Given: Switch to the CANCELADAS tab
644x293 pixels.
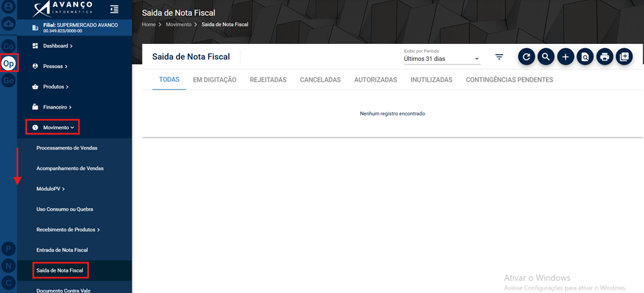Looking at the screenshot, I should click(321, 80).
